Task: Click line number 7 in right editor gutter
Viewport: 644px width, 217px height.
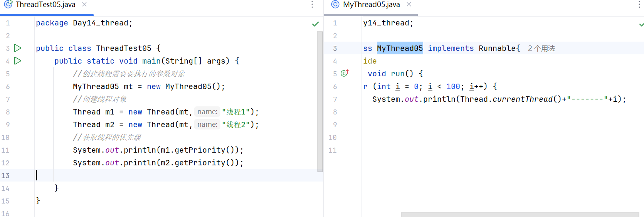Action: pos(335,99)
